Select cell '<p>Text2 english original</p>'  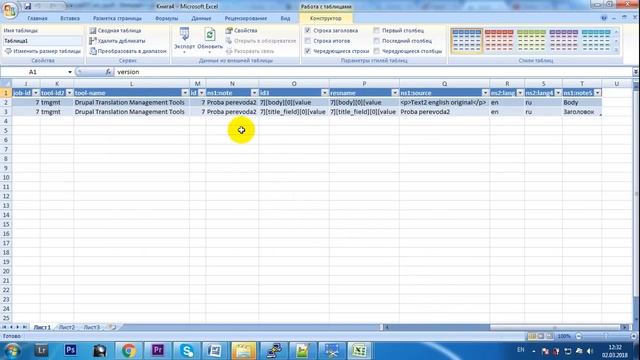pyautogui.click(x=444, y=102)
